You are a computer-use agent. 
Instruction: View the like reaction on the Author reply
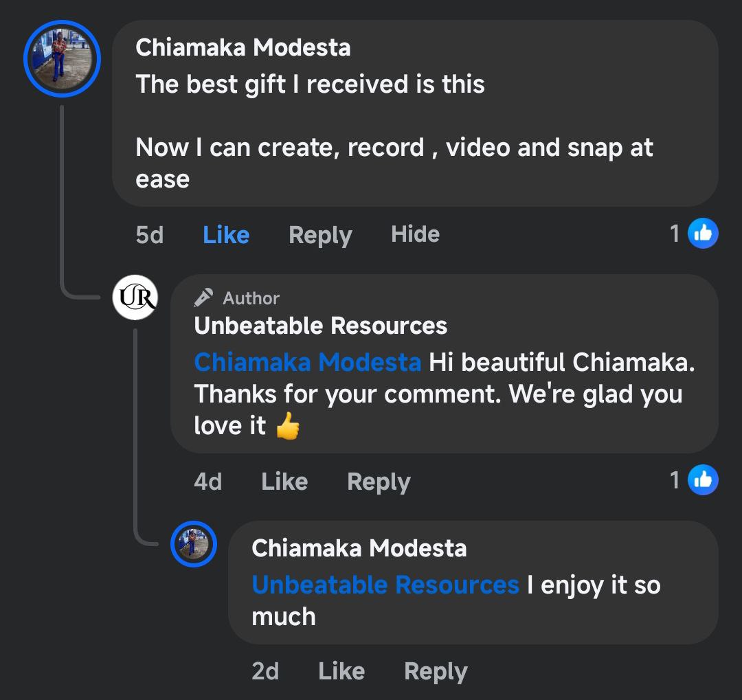pos(702,480)
